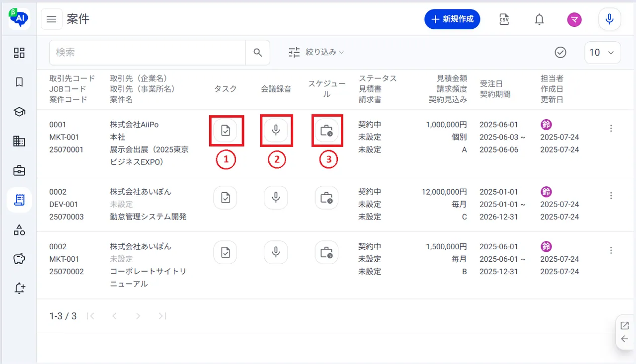This screenshot has height=364, width=636.
Task: Click the 新規作成 button
Action: [x=452, y=19]
